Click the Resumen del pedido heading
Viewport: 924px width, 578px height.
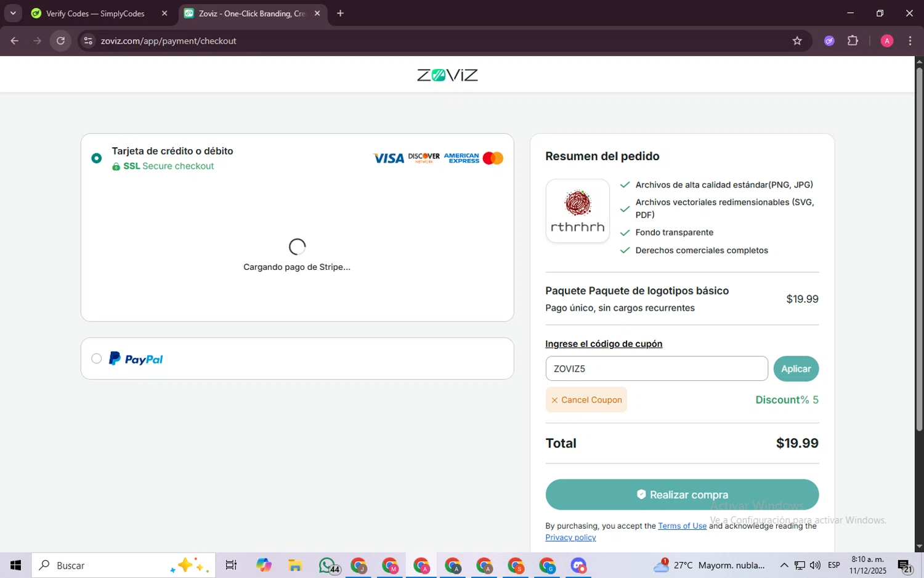(602, 157)
